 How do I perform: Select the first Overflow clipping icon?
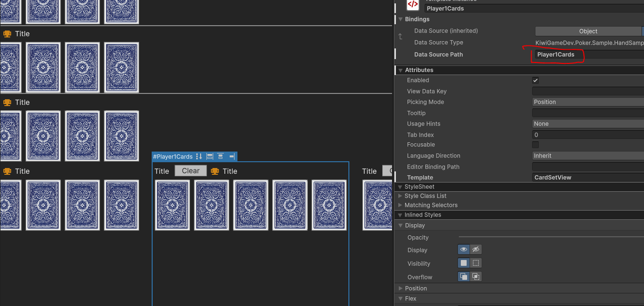[x=463, y=276]
